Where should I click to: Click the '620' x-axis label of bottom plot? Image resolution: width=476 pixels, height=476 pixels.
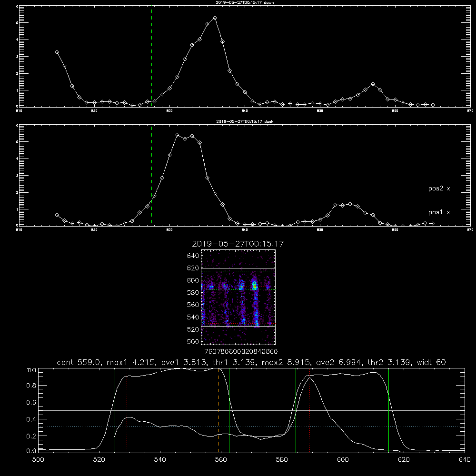tap(404, 460)
